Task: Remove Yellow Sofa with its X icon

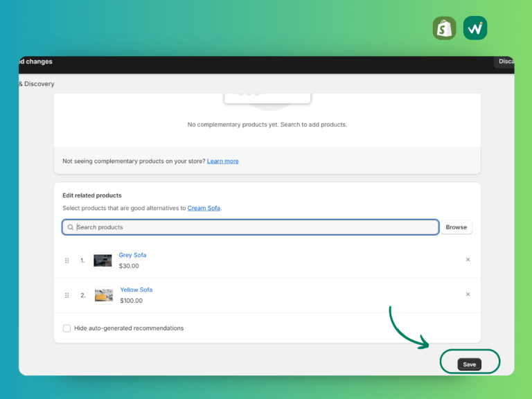Action: coord(468,294)
